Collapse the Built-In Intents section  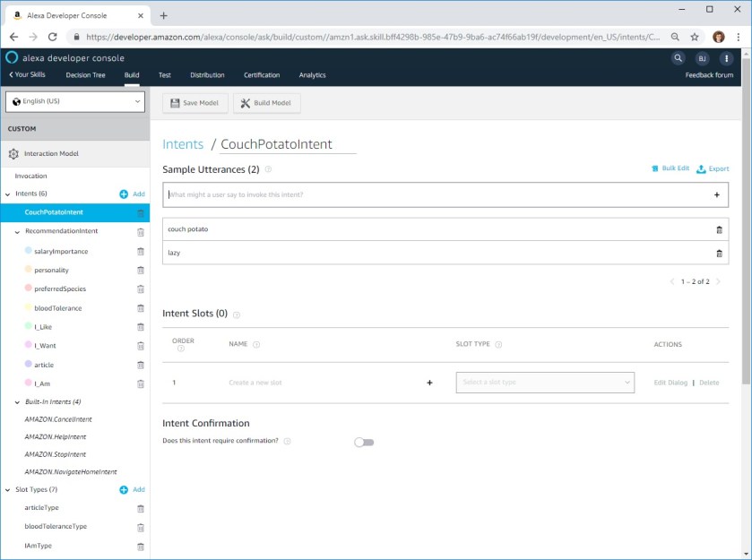(x=17, y=402)
